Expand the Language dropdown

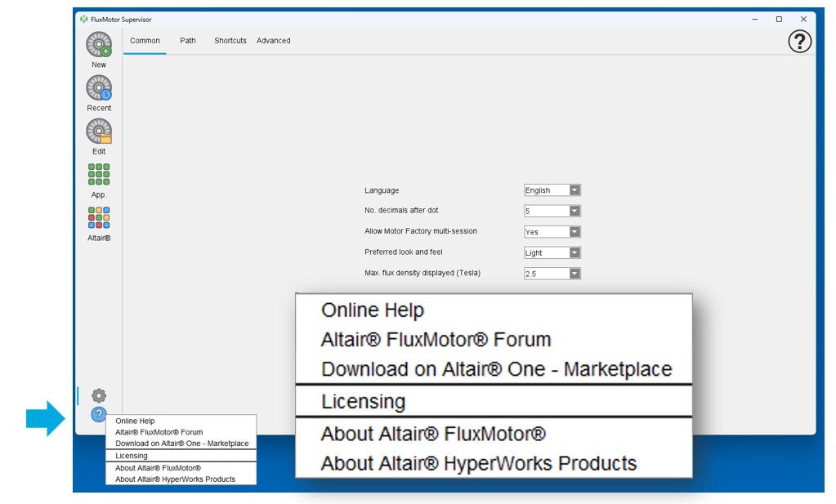pos(574,190)
